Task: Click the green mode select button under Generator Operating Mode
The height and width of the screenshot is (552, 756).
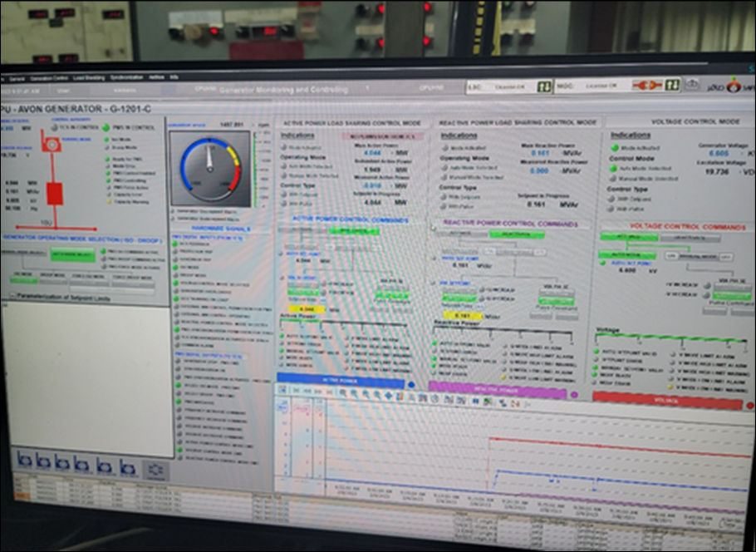Action: pyautogui.click(x=73, y=254)
